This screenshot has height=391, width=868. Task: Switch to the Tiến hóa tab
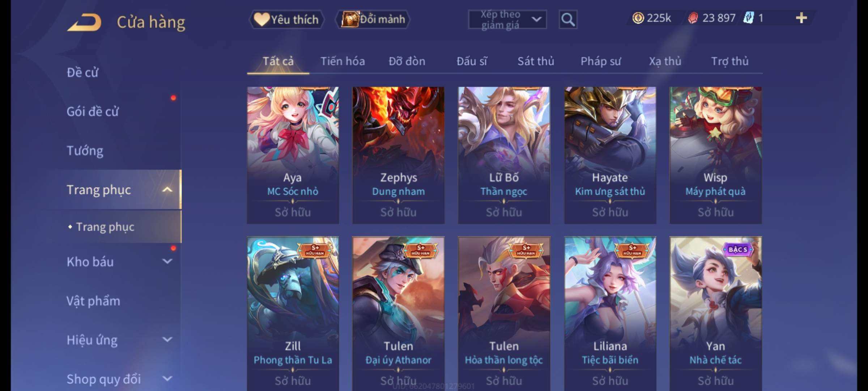pos(342,61)
